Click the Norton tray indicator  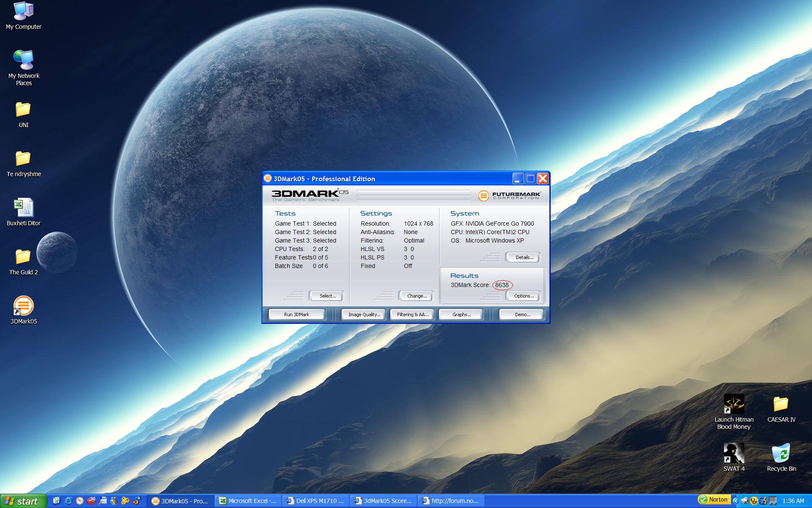(x=714, y=500)
